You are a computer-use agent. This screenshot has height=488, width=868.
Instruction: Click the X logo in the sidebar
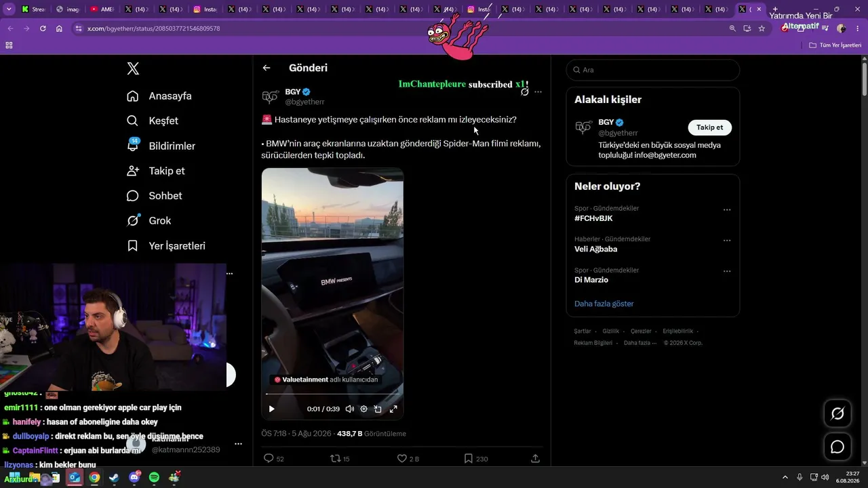(133, 68)
